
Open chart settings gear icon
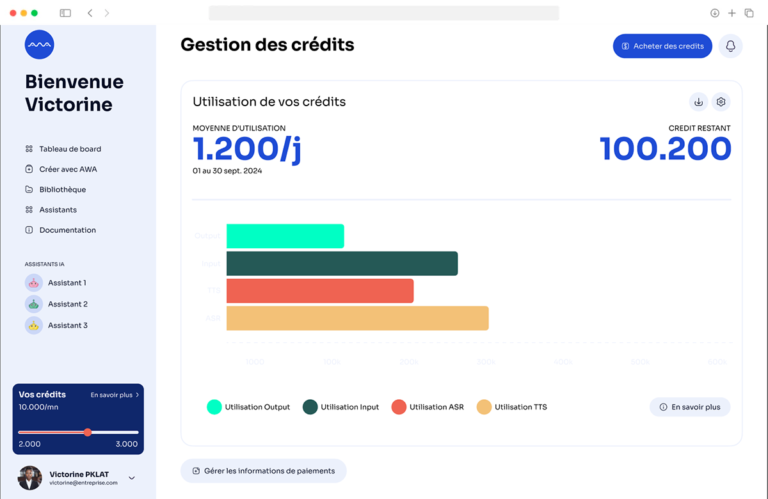pos(721,102)
